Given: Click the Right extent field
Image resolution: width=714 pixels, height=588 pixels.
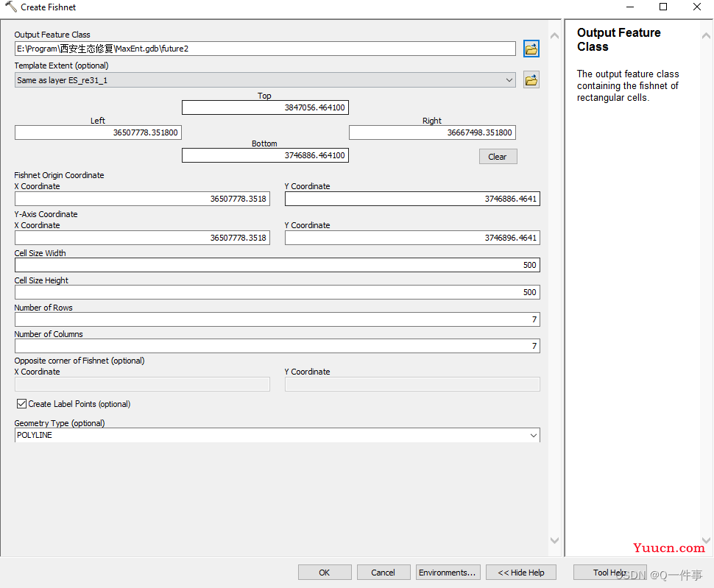Looking at the screenshot, I should tap(432, 132).
